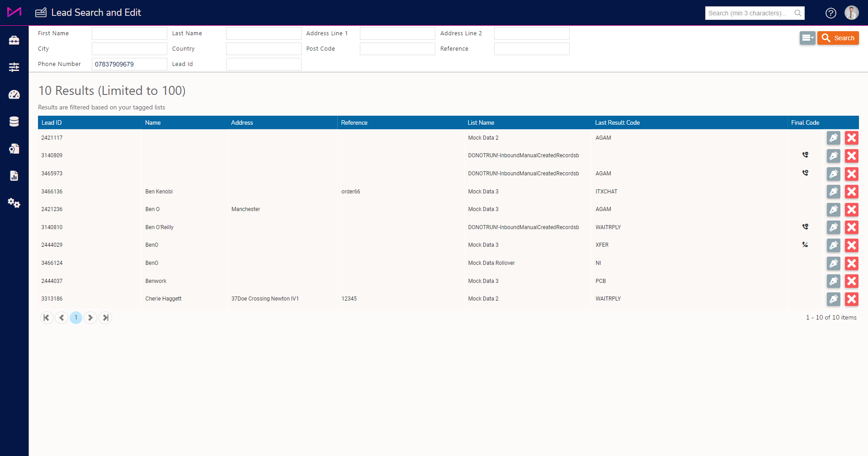Image resolution: width=868 pixels, height=456 pixels.
Task: Click the orange Search button
Action: 838,38
